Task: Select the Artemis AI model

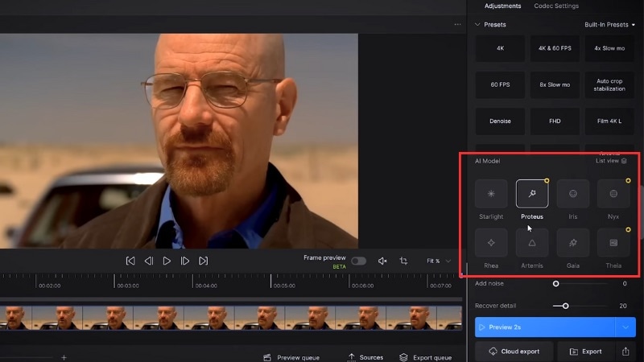Action: (x=532, y=243)
